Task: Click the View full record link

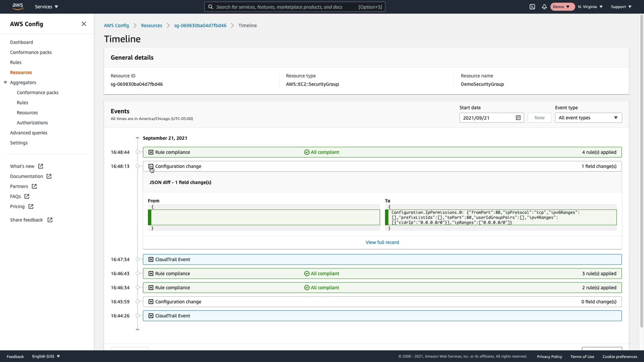Action: click(382, 242)
